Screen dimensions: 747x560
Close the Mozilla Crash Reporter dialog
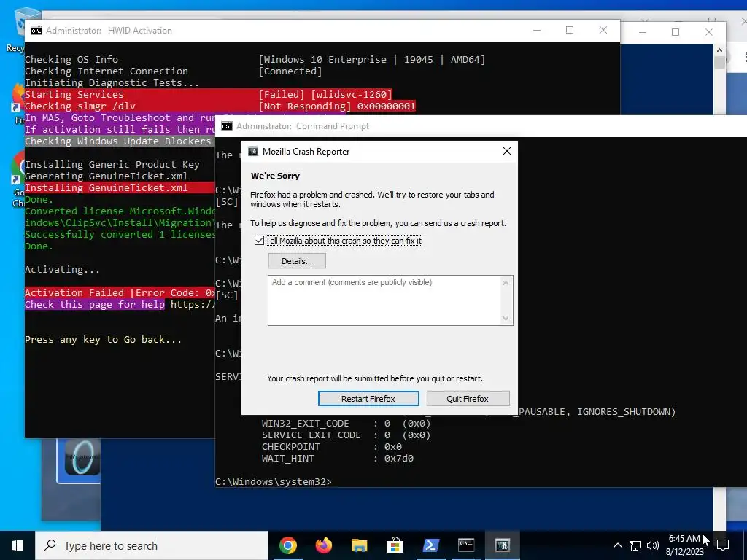click(506, 151)
